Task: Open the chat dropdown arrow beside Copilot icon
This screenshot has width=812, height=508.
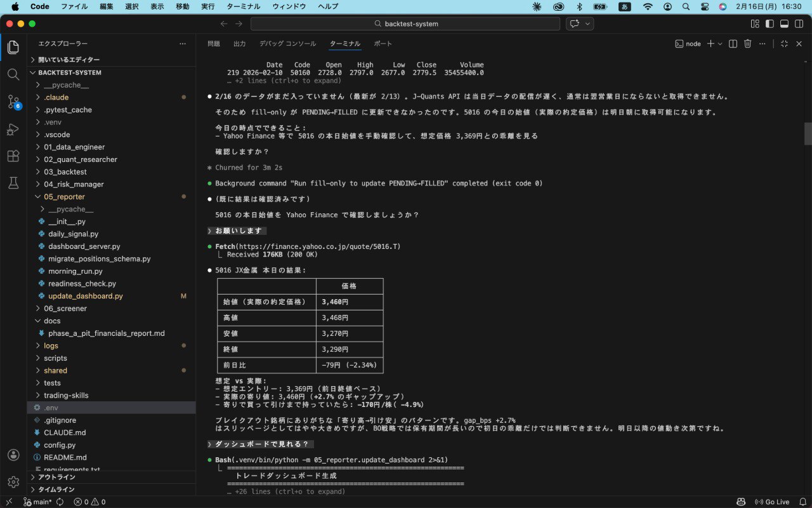Action: click(x=587, y=23)
